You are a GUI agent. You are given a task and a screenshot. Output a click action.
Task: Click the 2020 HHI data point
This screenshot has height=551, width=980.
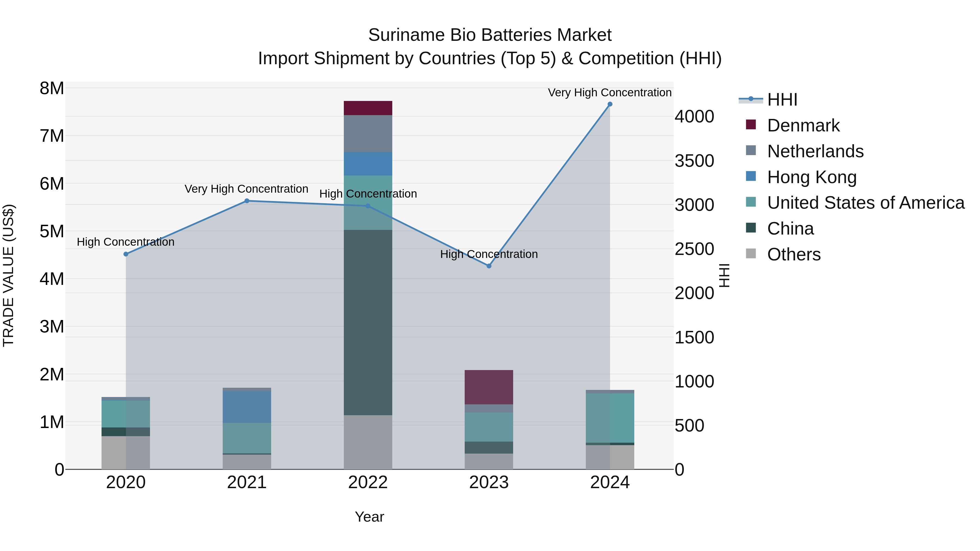coord(126,254)
